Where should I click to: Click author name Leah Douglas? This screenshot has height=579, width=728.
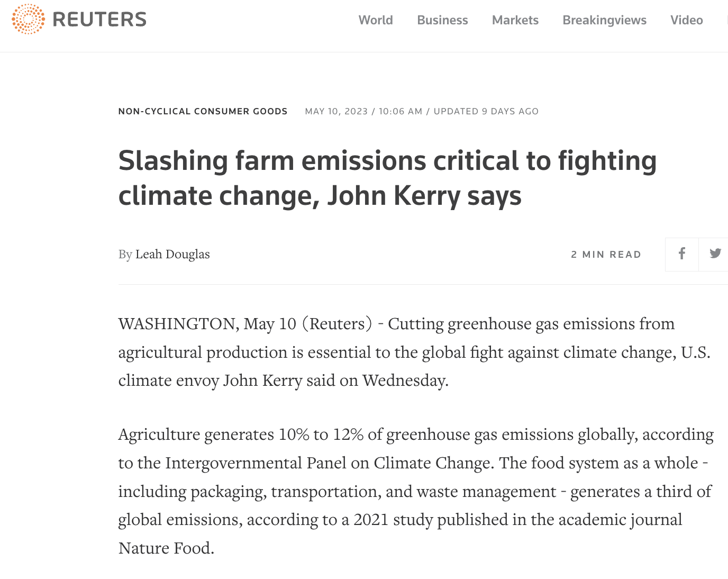pyautogui.click(x=172, y=255)
